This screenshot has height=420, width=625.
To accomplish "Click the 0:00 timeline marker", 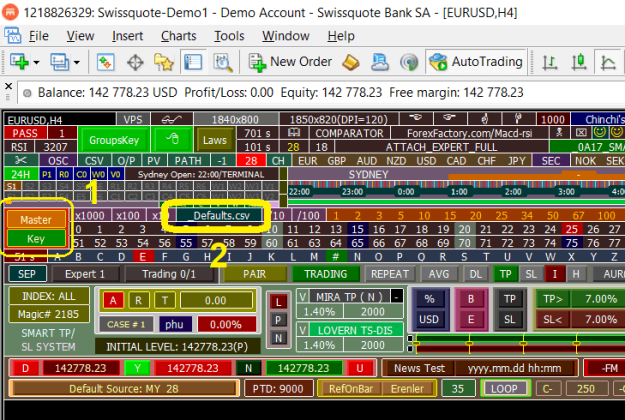I will [x=406, y=192].
